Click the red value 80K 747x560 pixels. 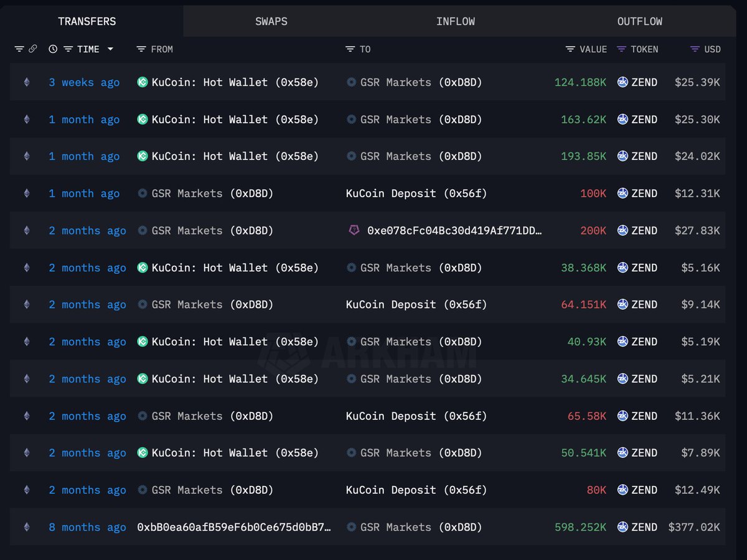tap(596, 490)
